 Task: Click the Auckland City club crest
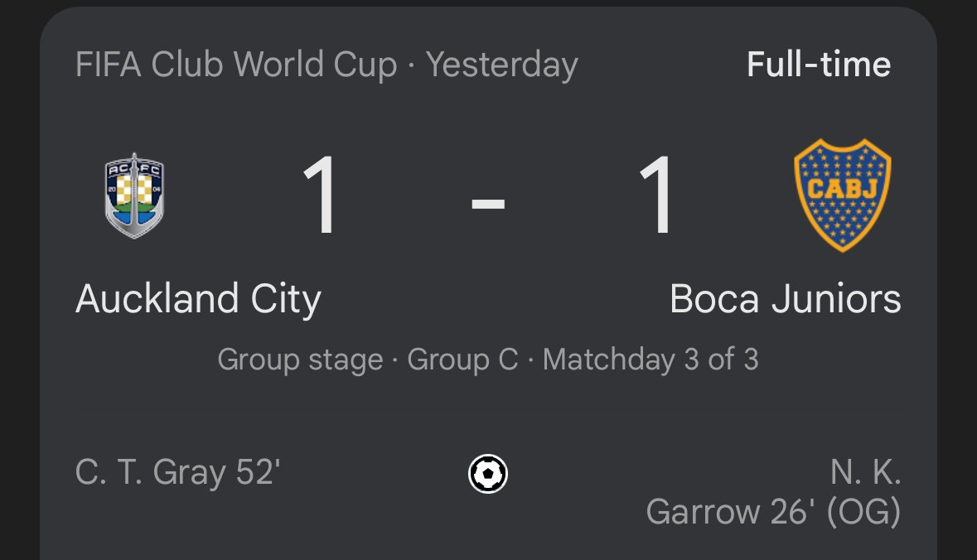pyautogui.click(x=134, y=196)
